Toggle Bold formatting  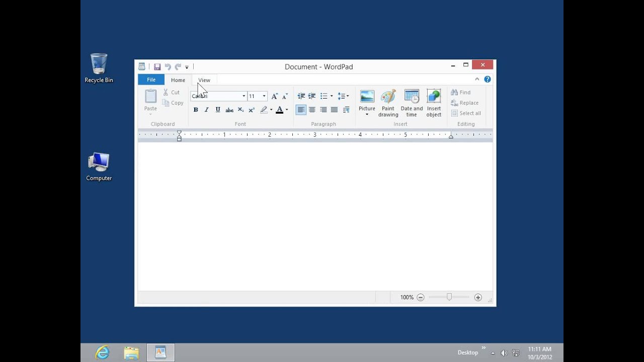coord(196,110)
